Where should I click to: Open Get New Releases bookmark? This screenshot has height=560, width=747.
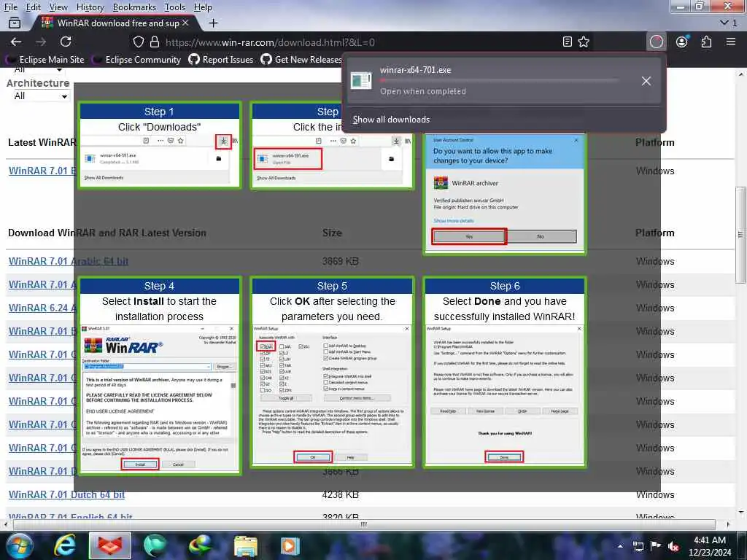[x=301, y=60]
